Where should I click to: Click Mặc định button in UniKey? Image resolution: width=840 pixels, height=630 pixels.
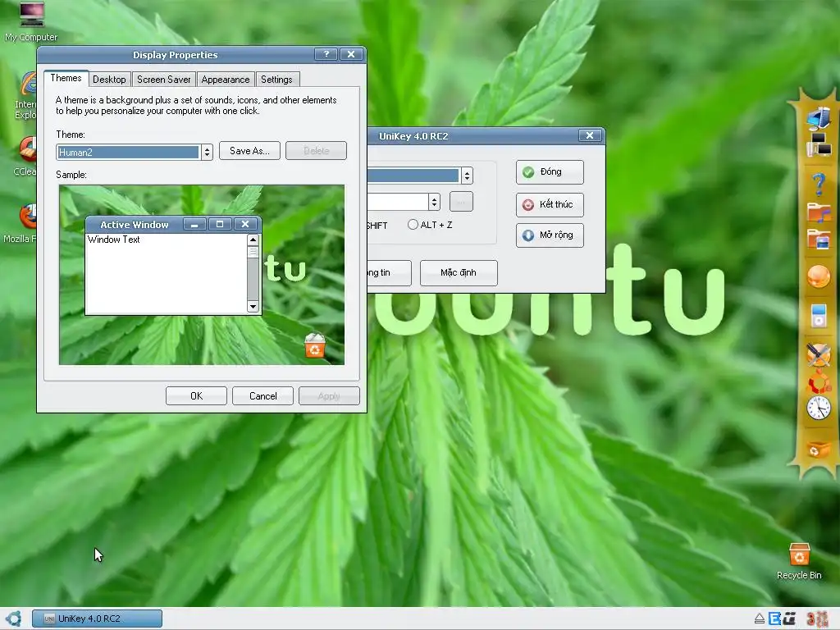(459, 272)
